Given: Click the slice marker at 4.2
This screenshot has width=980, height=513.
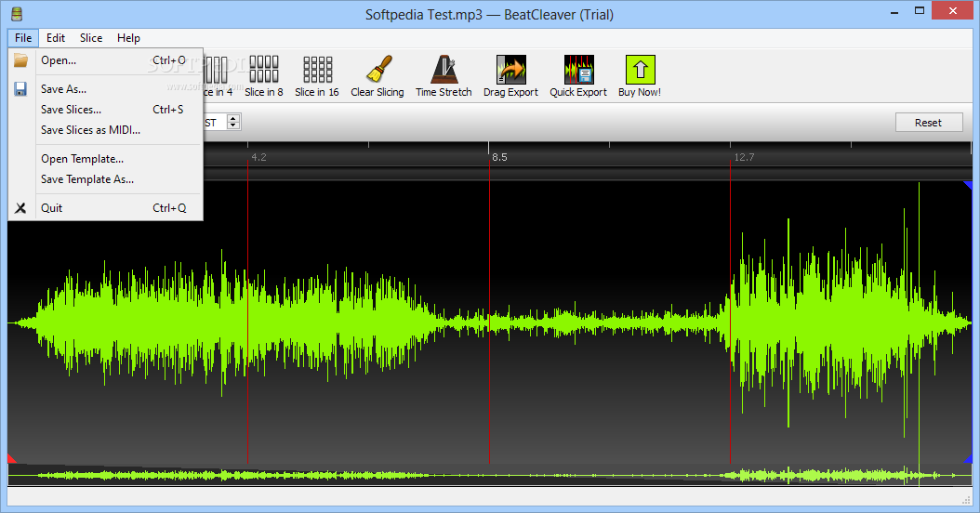Looking at the screenshot, I should (x=247, y=312).
